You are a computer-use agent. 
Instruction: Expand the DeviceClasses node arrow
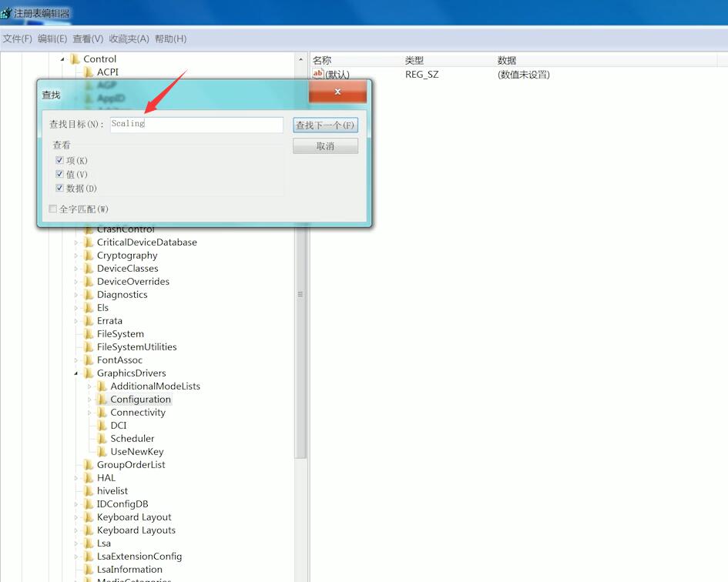75,268
